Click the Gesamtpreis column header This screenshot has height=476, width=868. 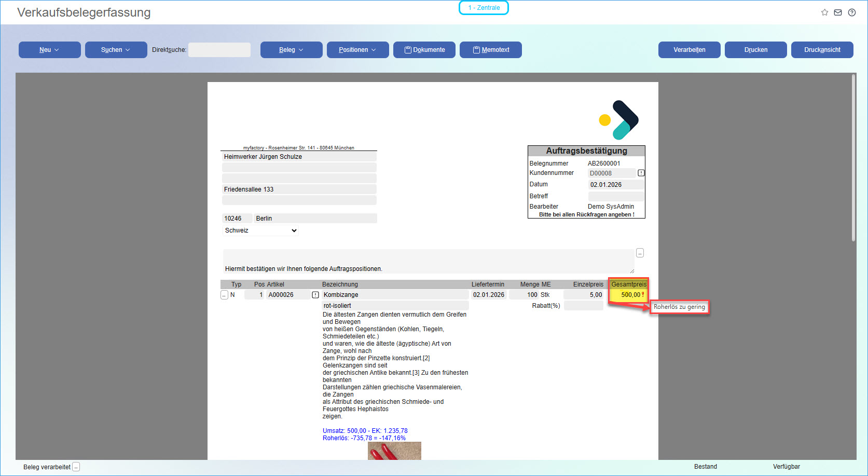(x=629, y=284)
